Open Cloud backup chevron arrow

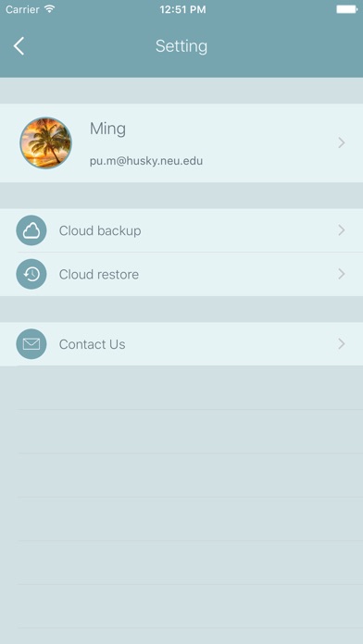coord(341,230)
